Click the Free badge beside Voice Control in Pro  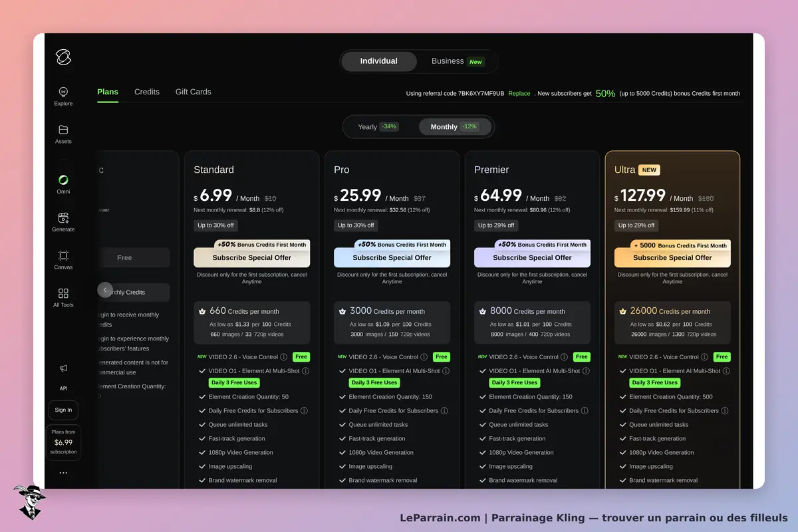click(442, 357)
